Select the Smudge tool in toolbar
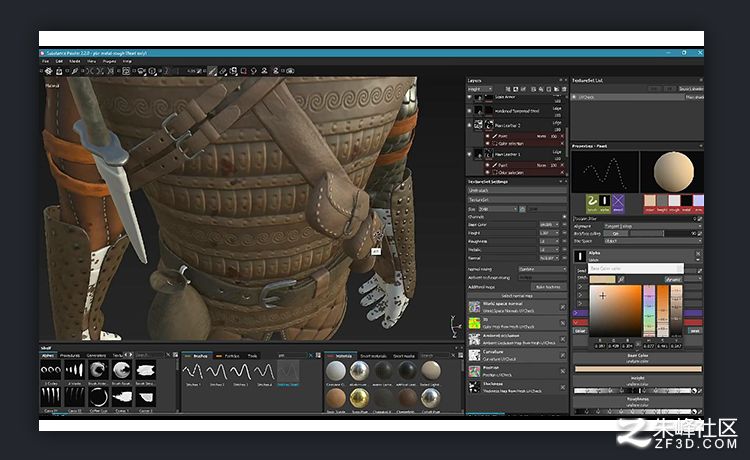Viewport: 750px width, 460px height. pos(254,71)
